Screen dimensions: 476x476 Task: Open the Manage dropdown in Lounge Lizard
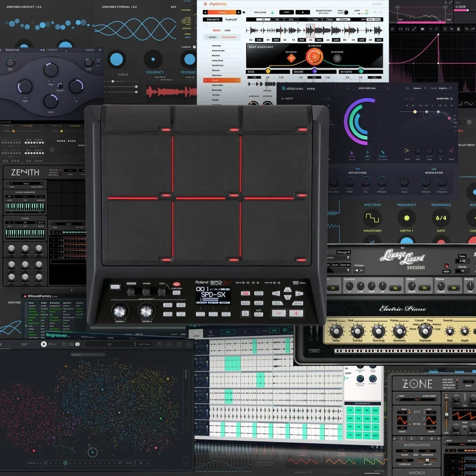tap(343, 252)
